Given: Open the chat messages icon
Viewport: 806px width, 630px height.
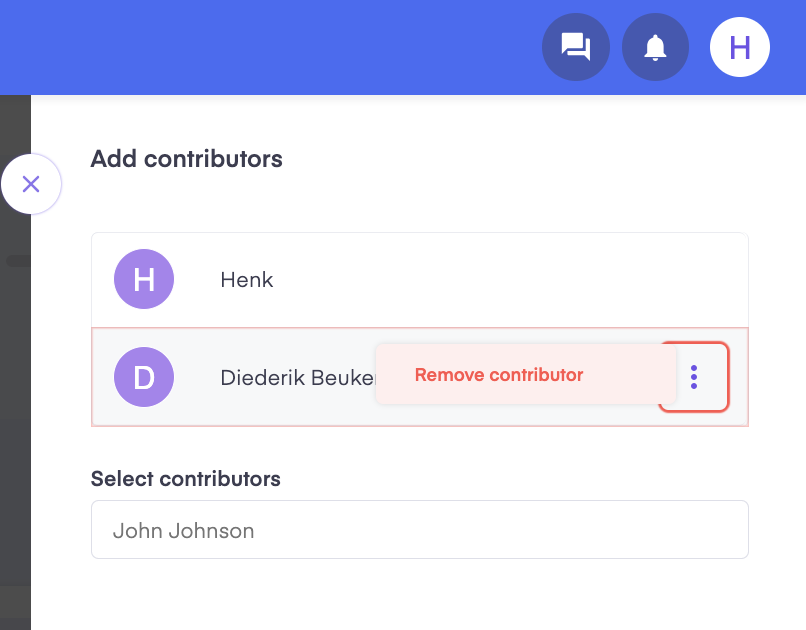Looking at the screenshot, I should point(576,47).
